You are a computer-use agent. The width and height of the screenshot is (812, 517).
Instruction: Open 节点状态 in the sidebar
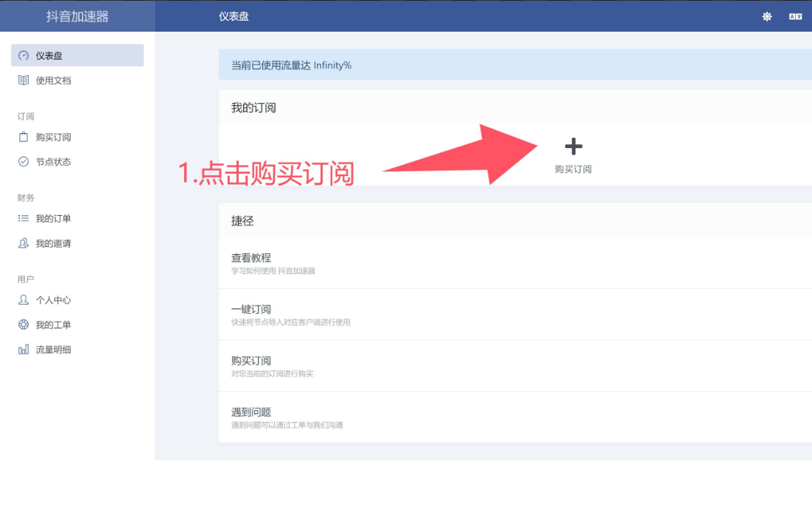[x=77, y=161]
